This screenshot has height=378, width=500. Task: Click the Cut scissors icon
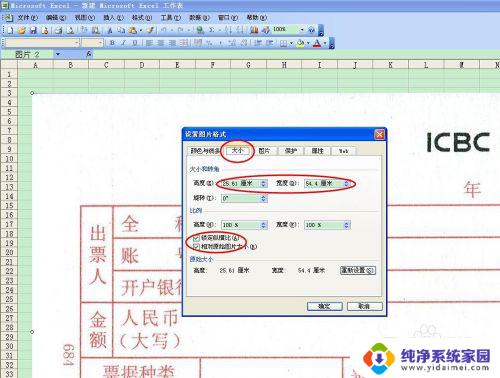pos(110,30)
